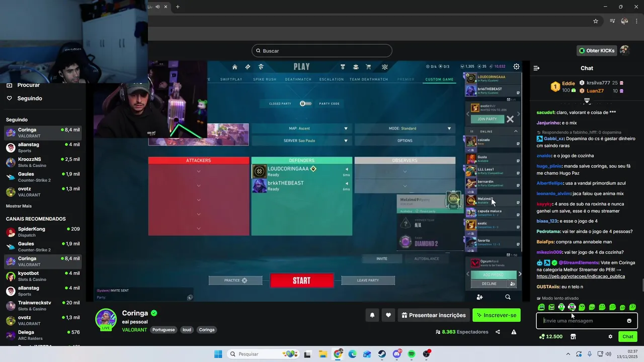Open the Map: Ascent dropdown
The width and height of the screenshot is (644, 362).
click(x=301, y=128)
